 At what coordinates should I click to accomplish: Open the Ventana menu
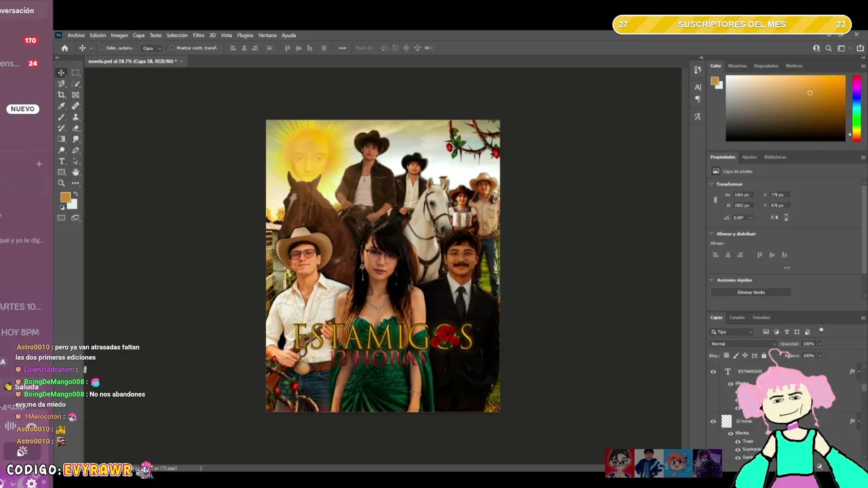(x=267, y=35)
